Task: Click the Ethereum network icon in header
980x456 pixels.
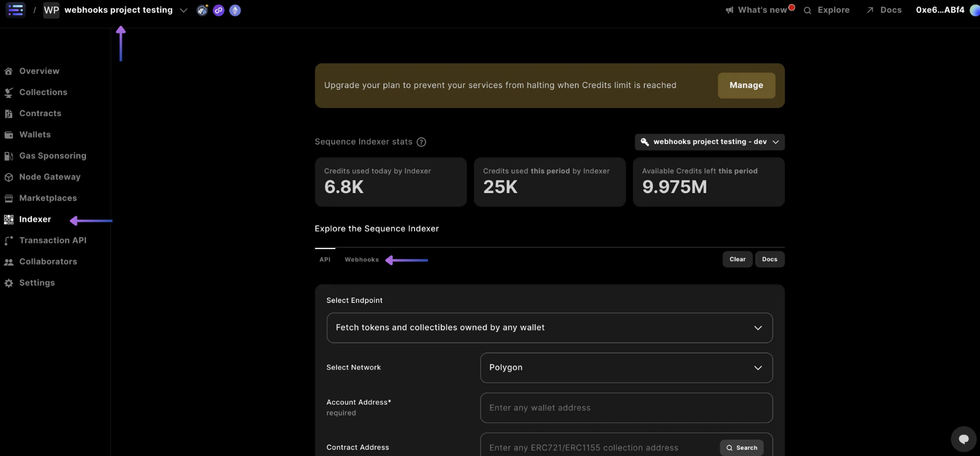Action: (x=235, y=10)
